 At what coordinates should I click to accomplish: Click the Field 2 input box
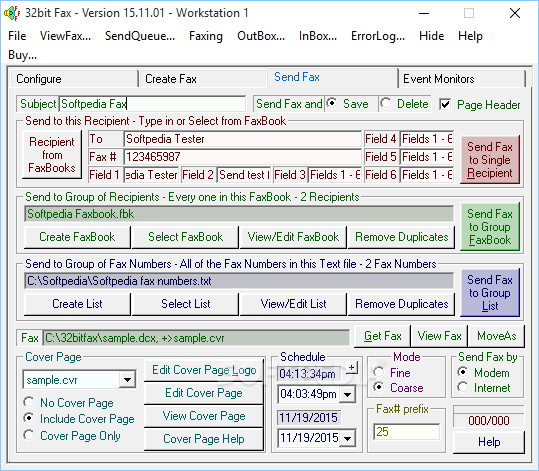pos(244,175)
